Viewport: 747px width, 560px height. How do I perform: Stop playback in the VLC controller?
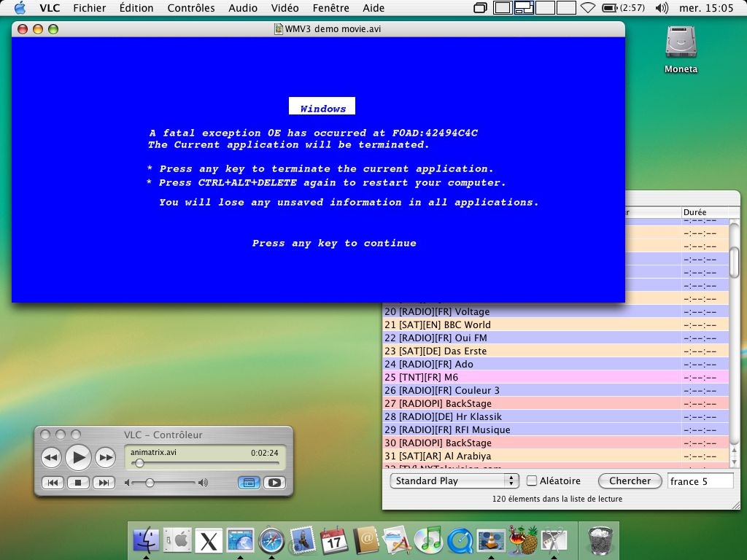(78, 483)
